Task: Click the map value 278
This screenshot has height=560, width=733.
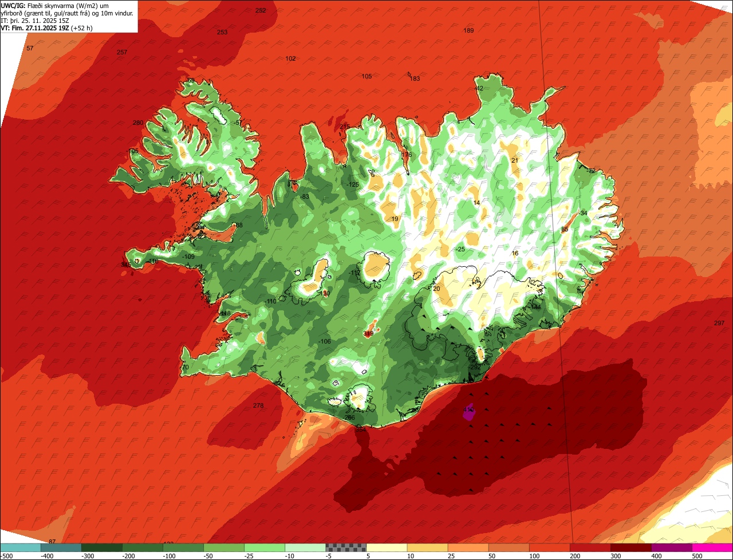Action: click(258, 405)
